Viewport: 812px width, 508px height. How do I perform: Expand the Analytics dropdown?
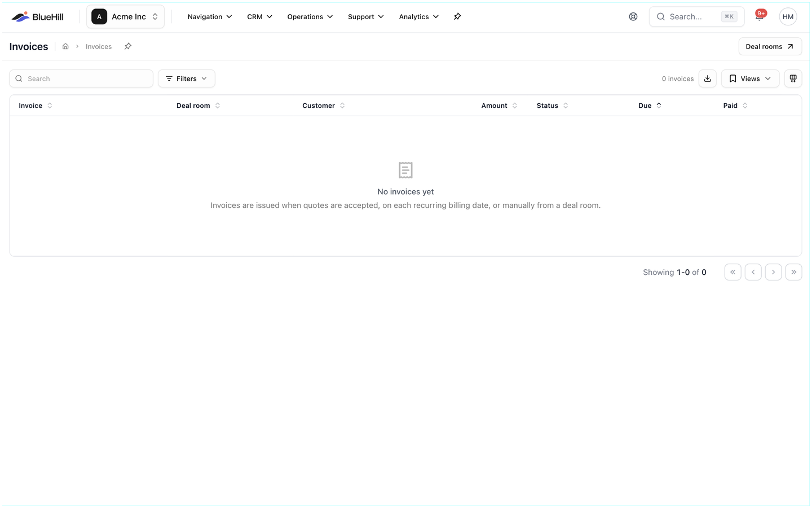(x=418, y=17)
